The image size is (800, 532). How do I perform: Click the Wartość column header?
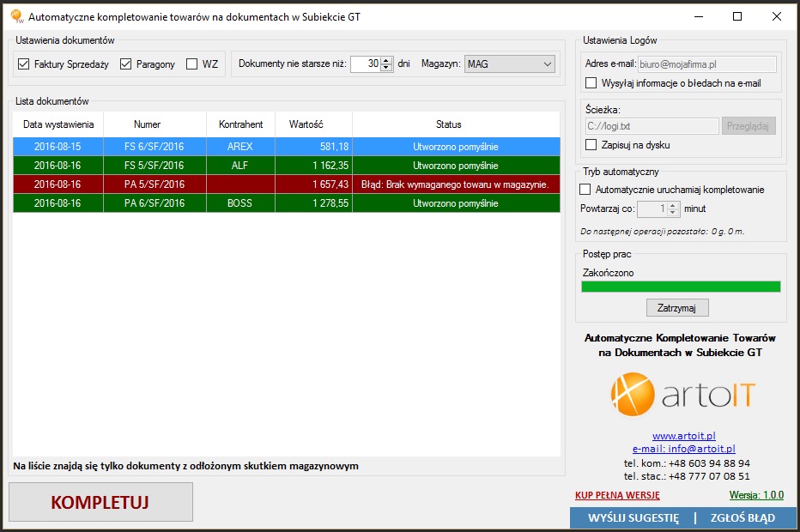306,124
